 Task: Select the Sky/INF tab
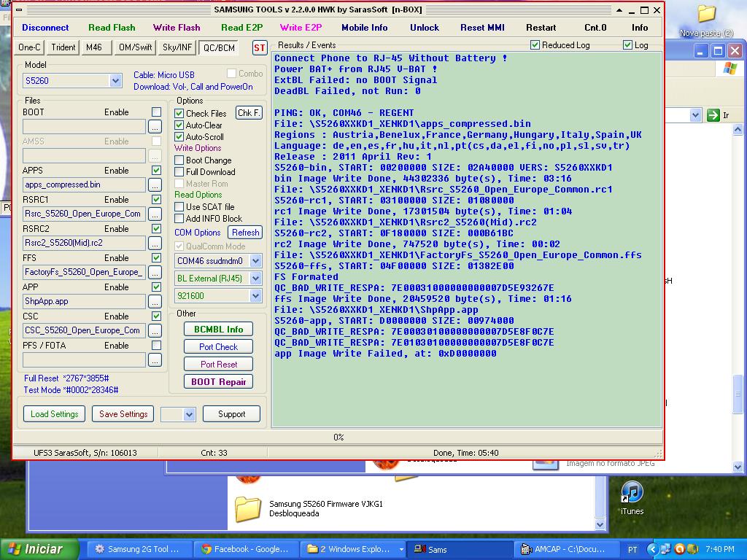click(177, 47)
